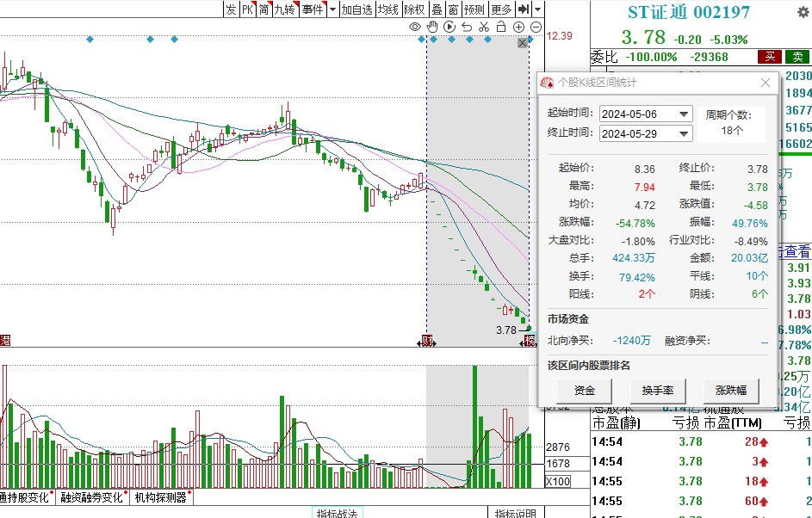The height and width of the screenshot is (518, 812).
Task: Expand the dropdown arrow after 事件
Action: (332, 9)
